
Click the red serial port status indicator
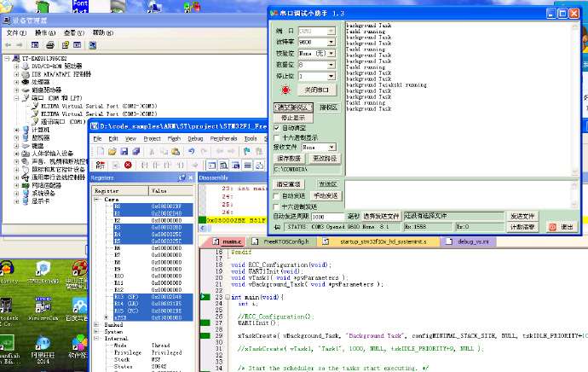pyautogui.click(x=287, y=90)
